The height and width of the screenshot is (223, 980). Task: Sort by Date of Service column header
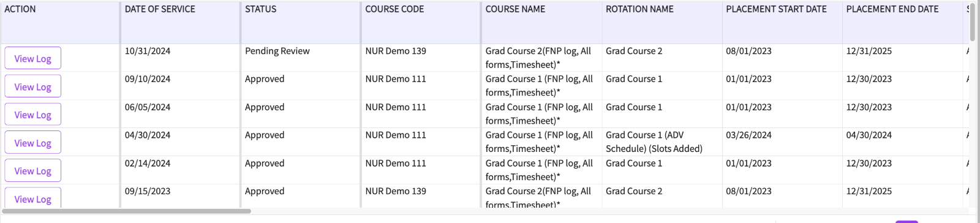[x=160, y=9]
